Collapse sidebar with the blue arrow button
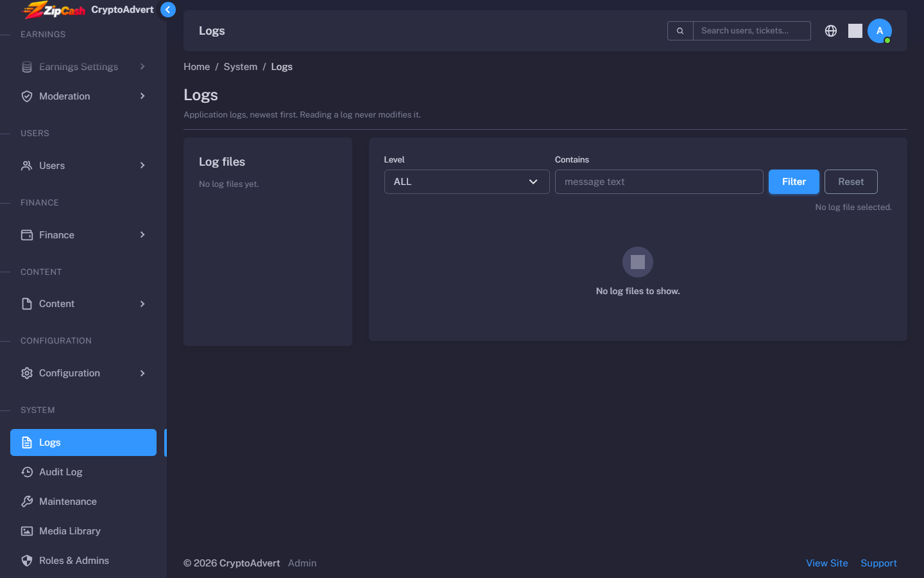The image size is (924, 578). coord(168,10)
